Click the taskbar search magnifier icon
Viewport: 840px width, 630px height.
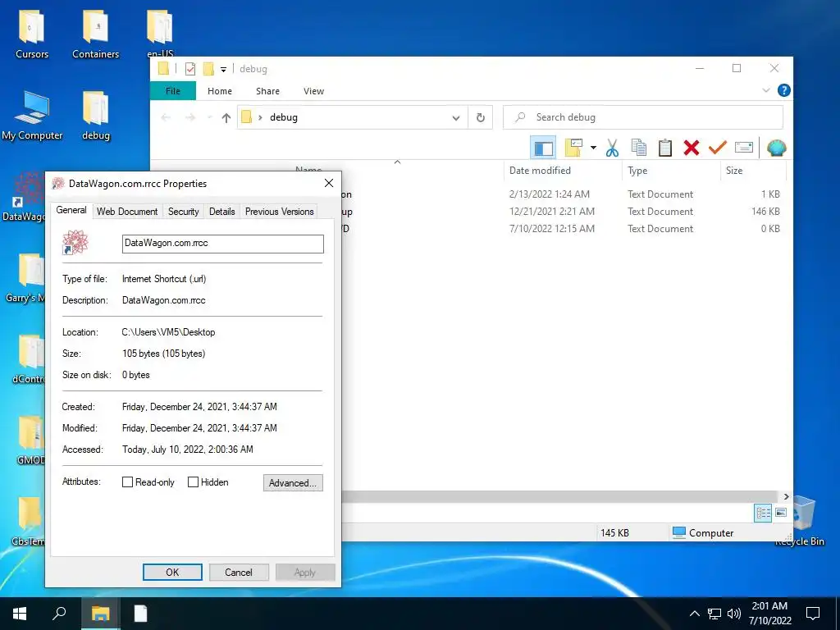tap(59, 614)
